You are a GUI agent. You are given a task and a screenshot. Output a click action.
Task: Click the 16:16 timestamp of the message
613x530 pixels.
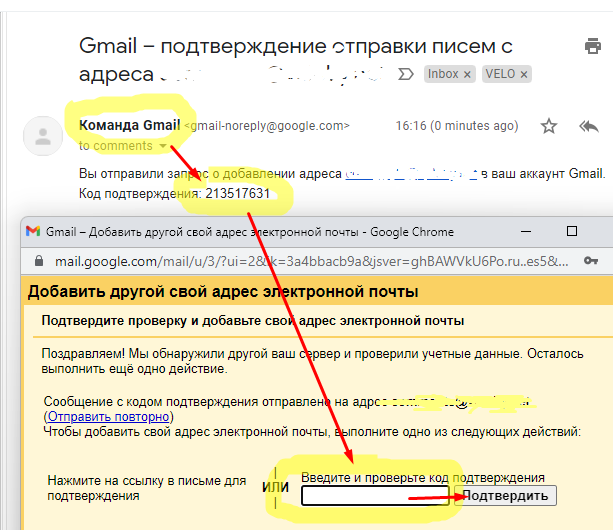[457, 126]
